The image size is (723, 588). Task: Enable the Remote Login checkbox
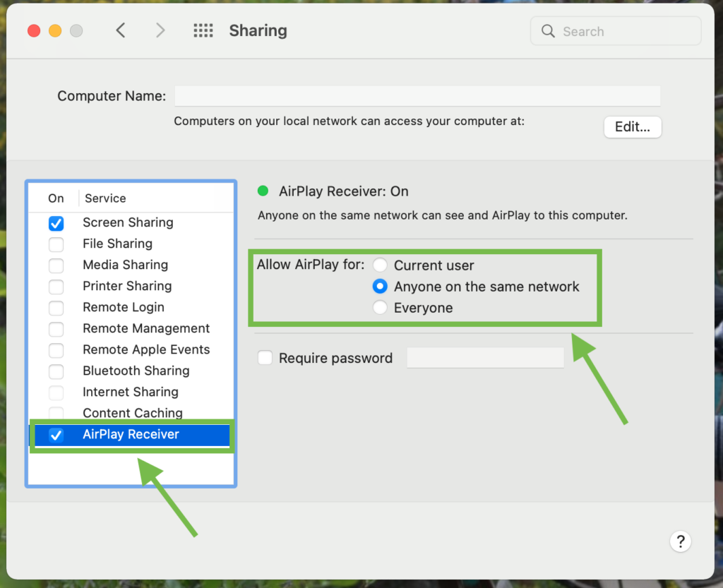point(56,308)
